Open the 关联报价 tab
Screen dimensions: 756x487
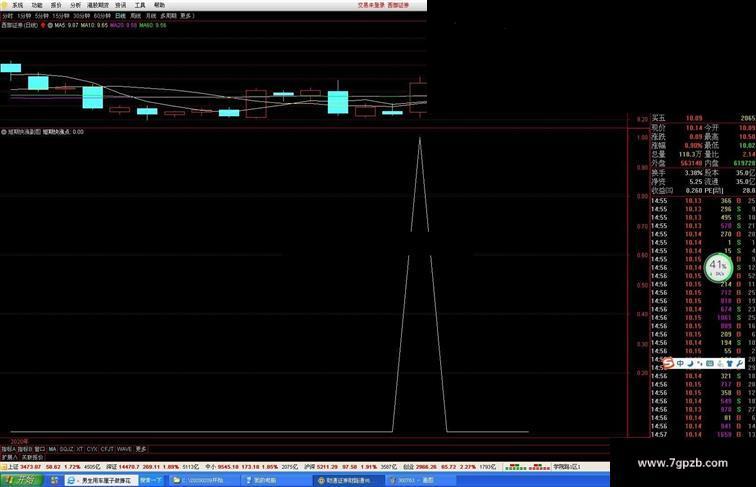point(32,457)
